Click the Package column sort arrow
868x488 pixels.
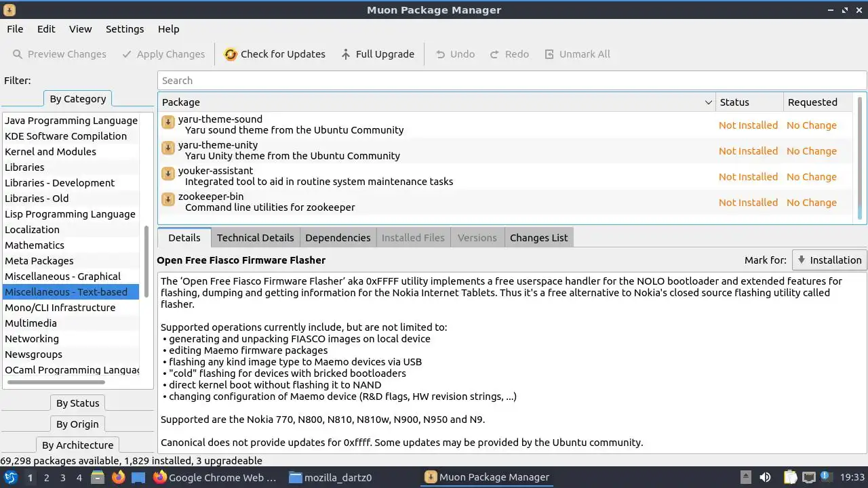[x=708, y=102]
